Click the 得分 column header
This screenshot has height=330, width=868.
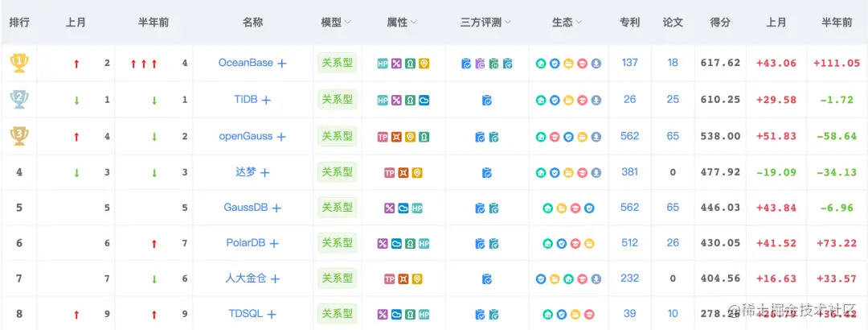(720, 23)
